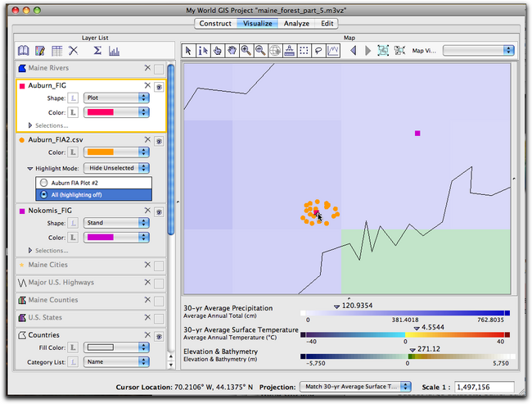Open the Auburn_FIA2.csv Color dropdown
This screenshot has width=532, height=404.
[x=116, y=152]
